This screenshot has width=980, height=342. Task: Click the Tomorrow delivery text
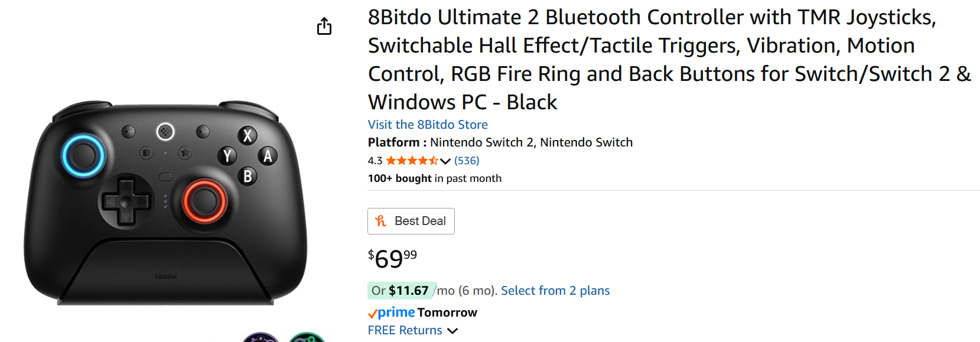point(447,312)
